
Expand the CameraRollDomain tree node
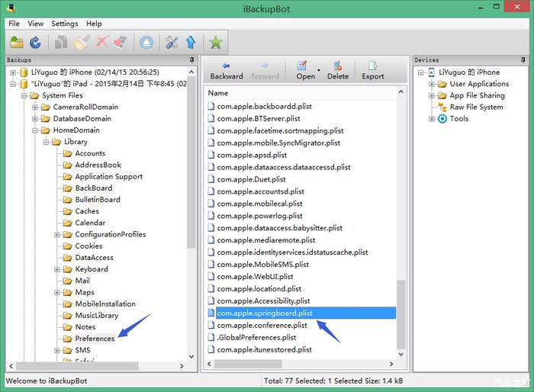click(35, 108)
